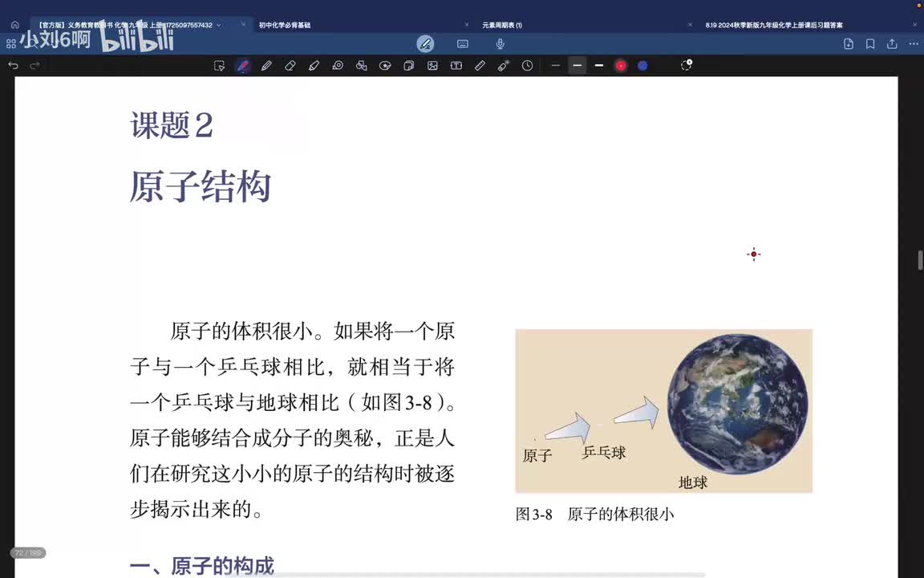The image size is (924, 578).
Task: Add a new page with page-plus icon
Action: point(849,43)
